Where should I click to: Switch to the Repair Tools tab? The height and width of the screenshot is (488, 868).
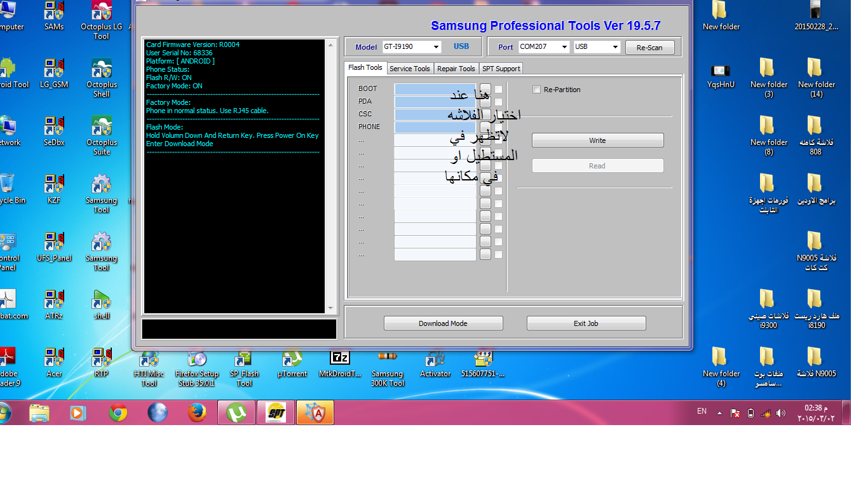coord(456,68)
